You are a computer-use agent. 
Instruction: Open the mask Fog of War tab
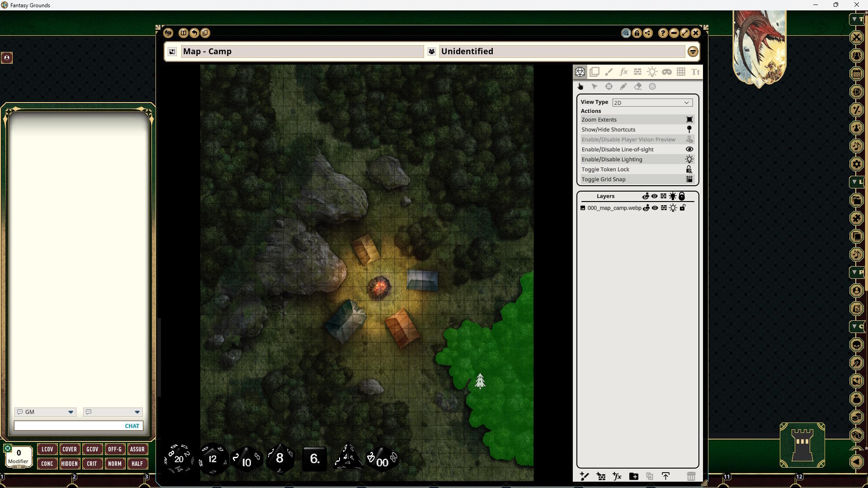pyautogui.click(x=667, y=72)
